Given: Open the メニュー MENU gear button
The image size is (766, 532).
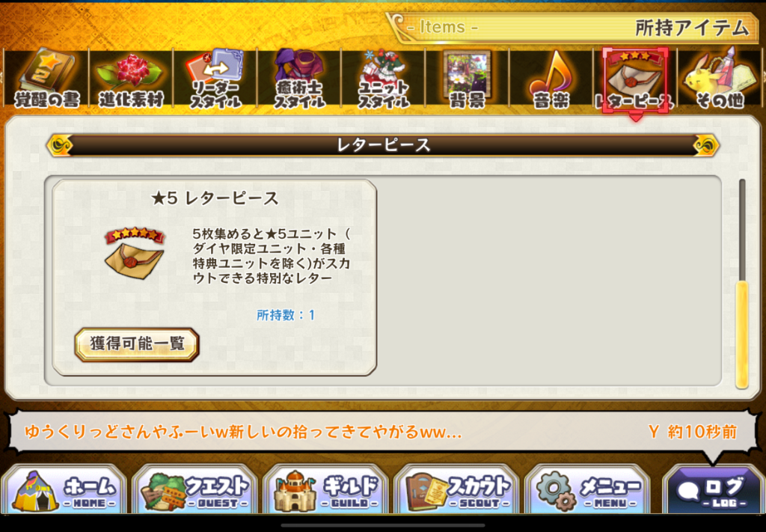Looking at the screenshot, I should 587,489.
